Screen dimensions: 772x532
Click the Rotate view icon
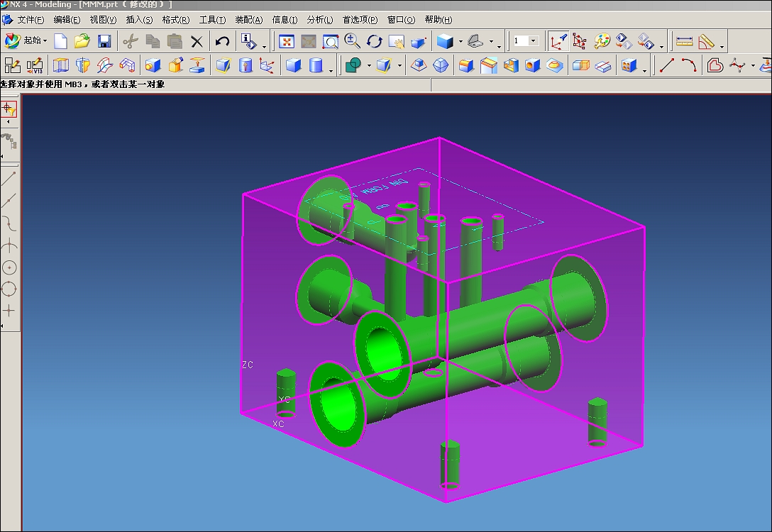[375, 41]
